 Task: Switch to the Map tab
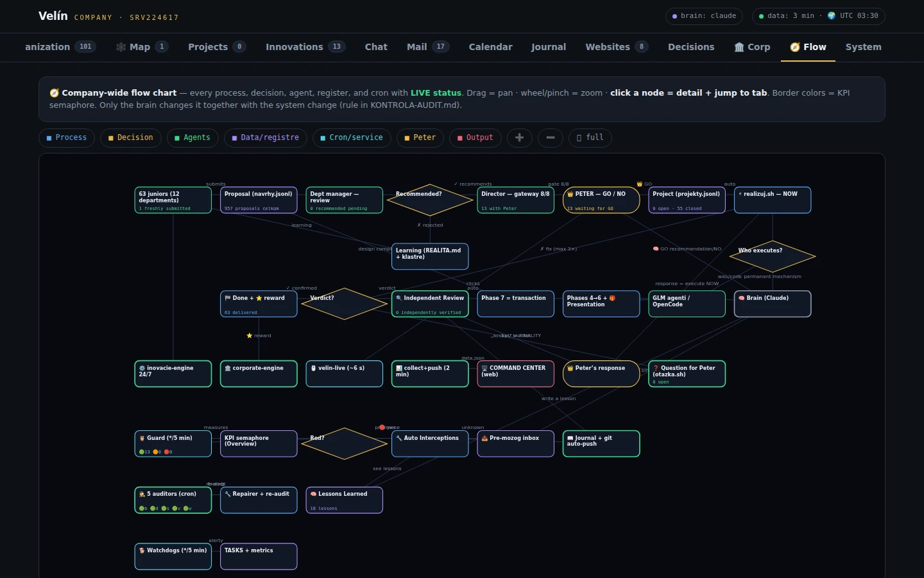pyautogui.click(x=142, y=47)
